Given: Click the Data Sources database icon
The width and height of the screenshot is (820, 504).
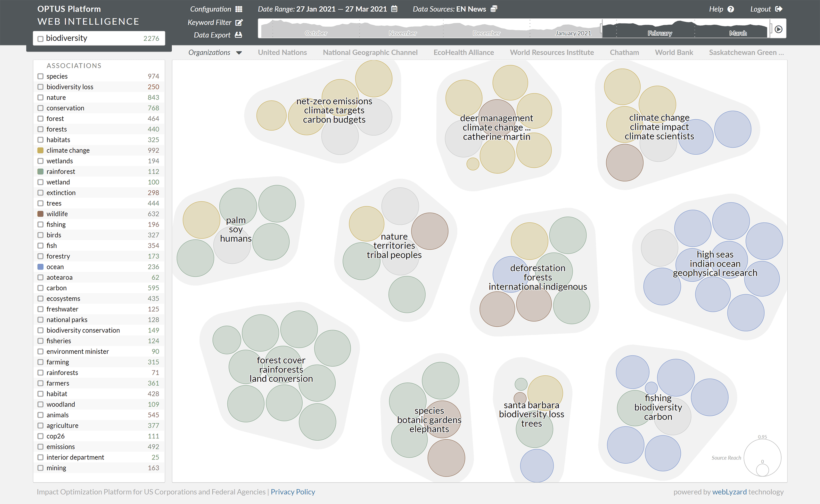Looking at the screenshot, I should (494, 9).
